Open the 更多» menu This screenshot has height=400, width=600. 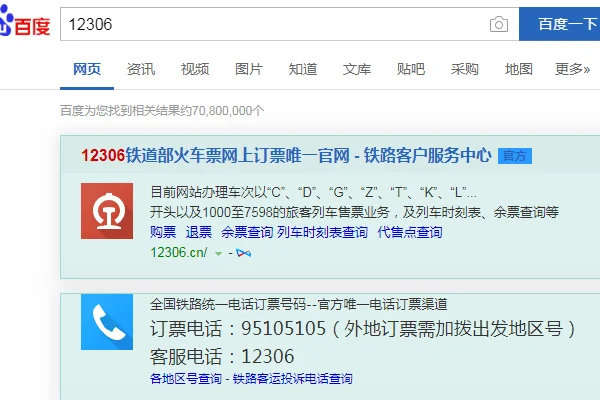click(572, 69)
